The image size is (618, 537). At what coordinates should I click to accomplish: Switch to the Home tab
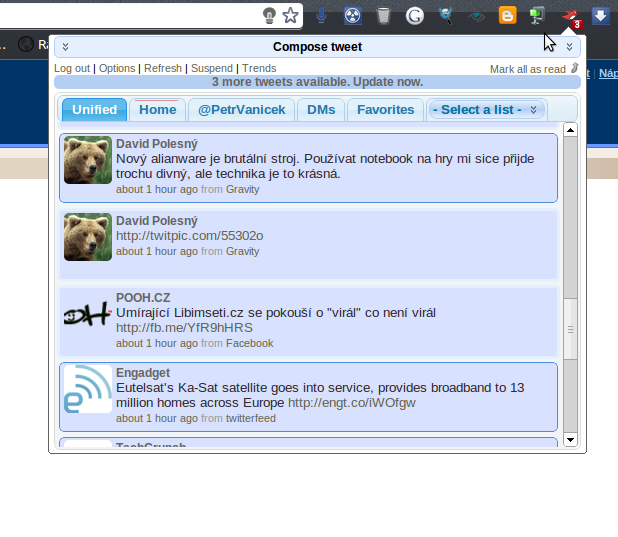coord(158,110)
